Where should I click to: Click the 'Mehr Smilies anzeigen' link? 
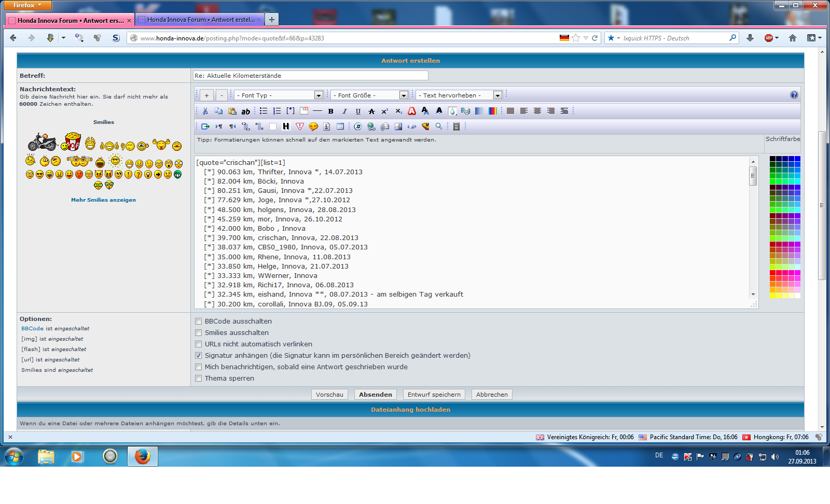tap(103, 200)
